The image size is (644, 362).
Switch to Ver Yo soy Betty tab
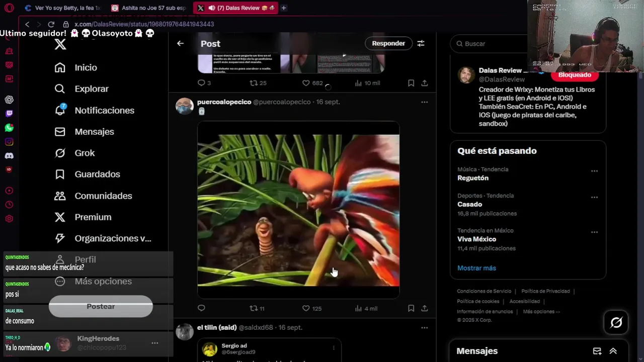pos(62,8)
